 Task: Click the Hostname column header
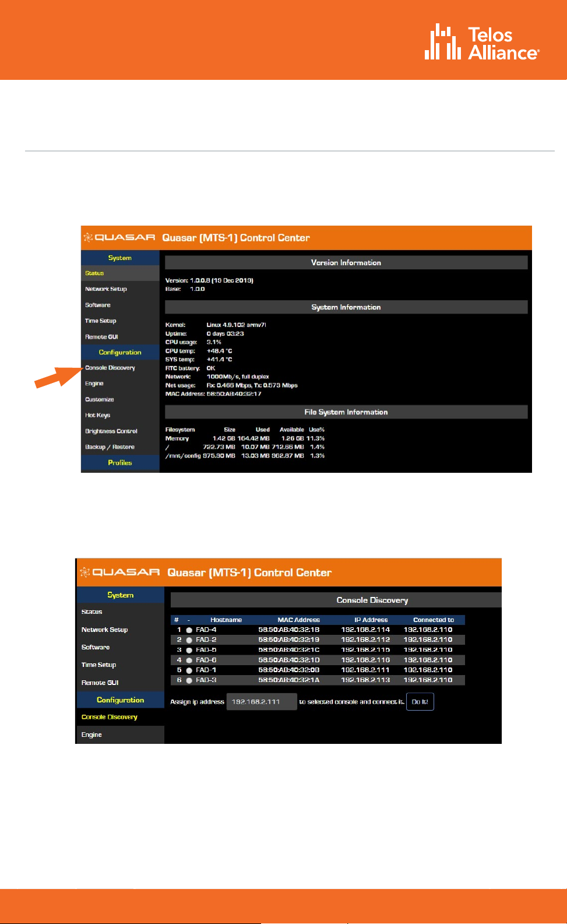[x=226, y=620]
